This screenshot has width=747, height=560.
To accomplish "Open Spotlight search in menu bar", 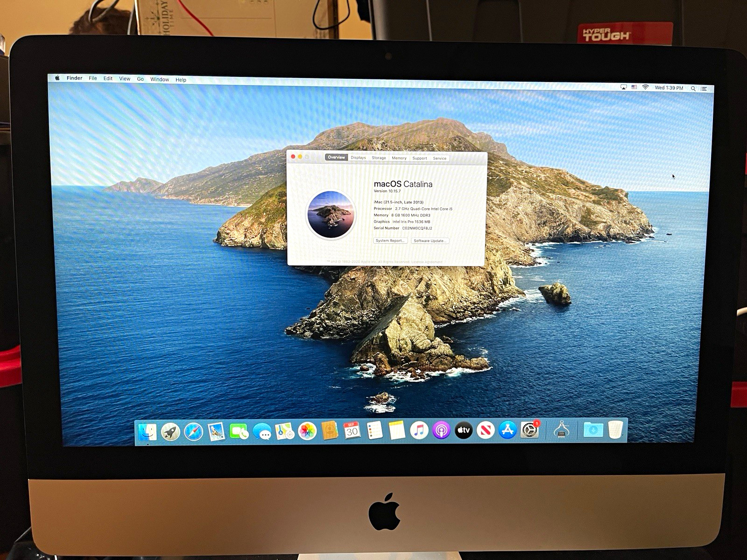I will point(693,88).
